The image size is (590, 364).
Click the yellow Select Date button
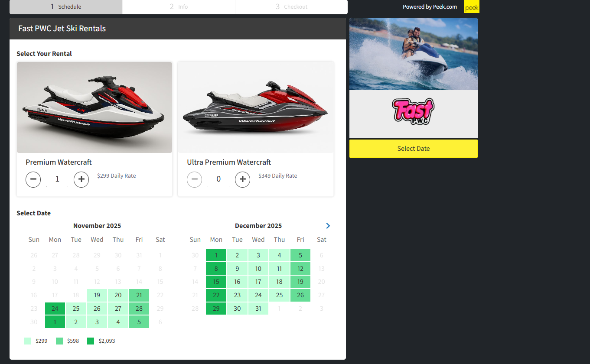(x=414, y=149)
